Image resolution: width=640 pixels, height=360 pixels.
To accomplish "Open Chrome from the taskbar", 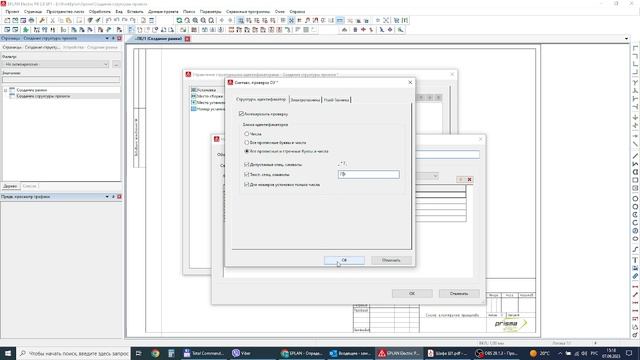I will click(155, 353).
